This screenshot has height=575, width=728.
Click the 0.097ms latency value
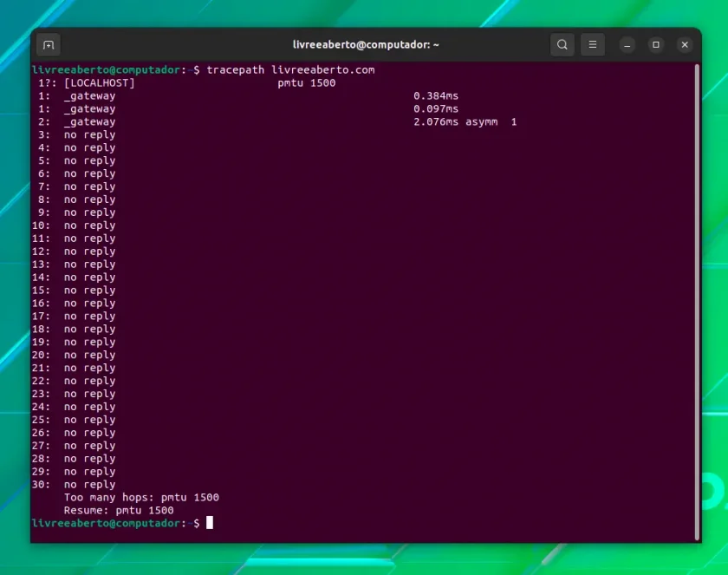click(x=435, y=109)
